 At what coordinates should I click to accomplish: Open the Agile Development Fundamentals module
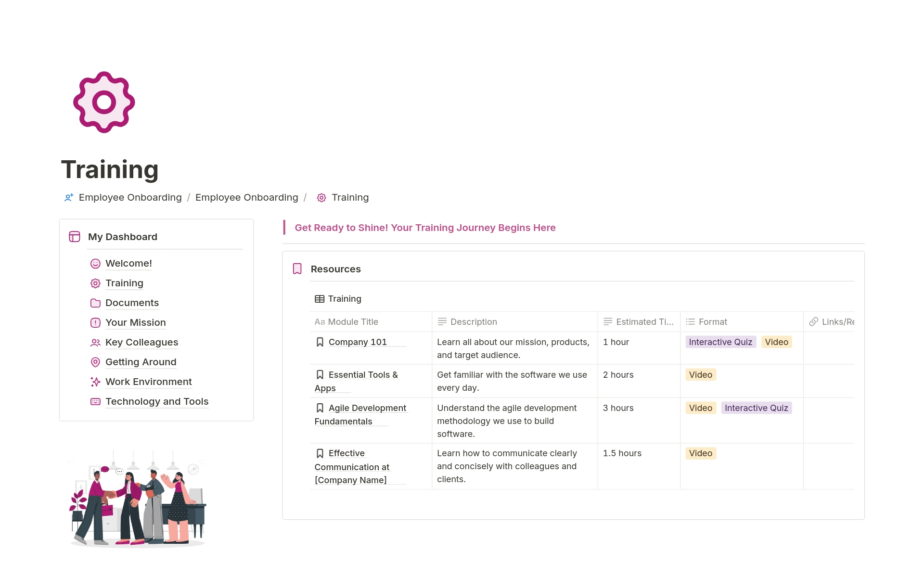pyautogui.click(x=367, y=408)
